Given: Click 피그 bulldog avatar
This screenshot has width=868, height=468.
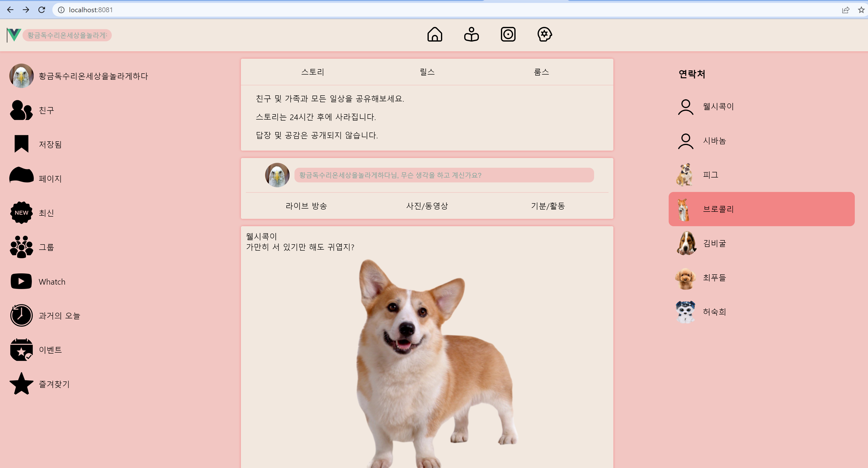Looking at the screenshot, I should (684, 175).
